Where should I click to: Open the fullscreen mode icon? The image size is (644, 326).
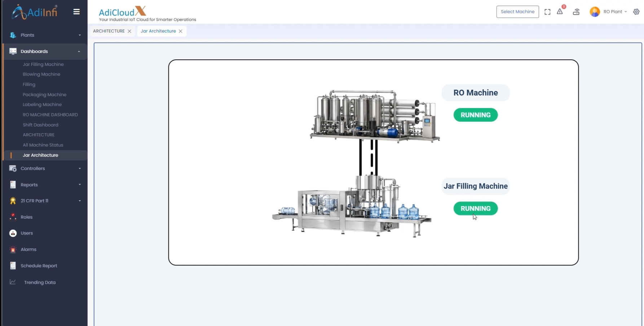(547, 12)
